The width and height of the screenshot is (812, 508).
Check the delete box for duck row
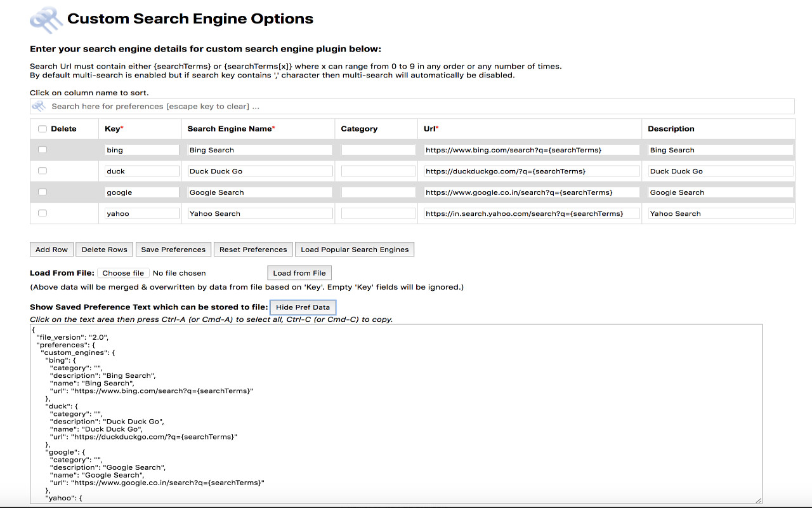[43, 171]
